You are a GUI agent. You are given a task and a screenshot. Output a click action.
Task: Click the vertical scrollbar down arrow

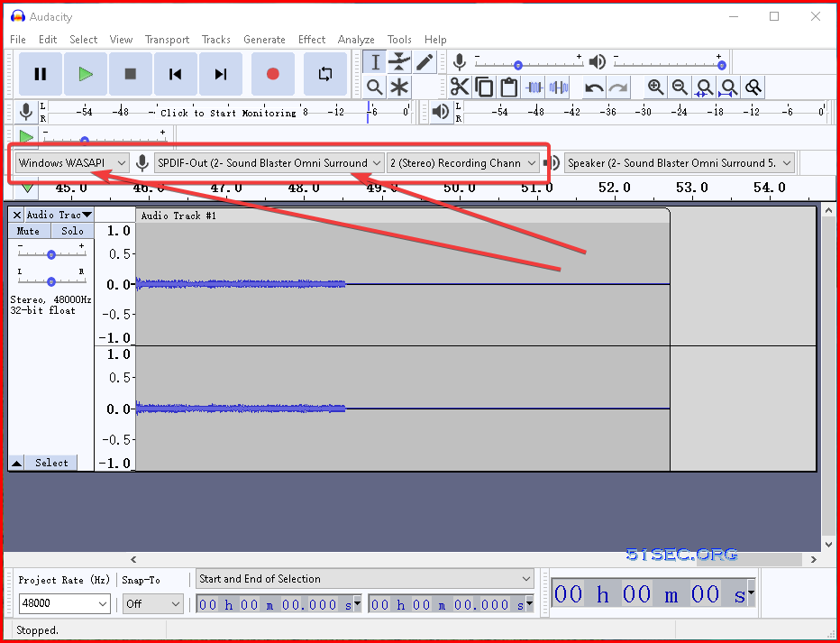(x=827, y=545)
